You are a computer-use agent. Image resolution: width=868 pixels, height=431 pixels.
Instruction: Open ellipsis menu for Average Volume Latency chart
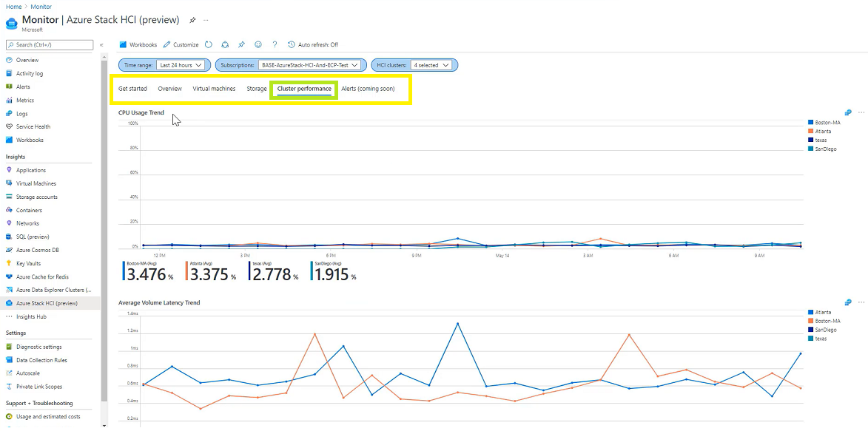tap(861, 302)
